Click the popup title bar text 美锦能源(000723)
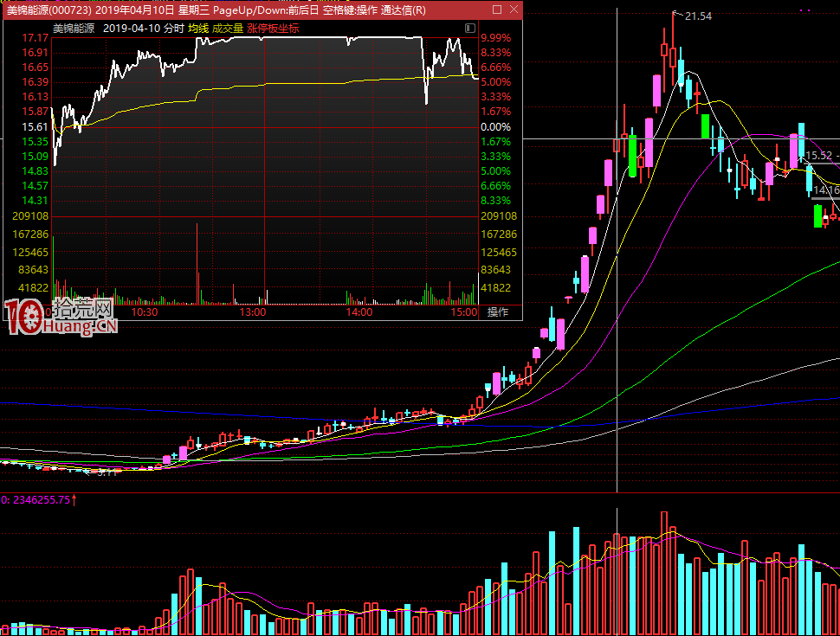The width and height of the screenshot is (840, 636). tap(48, 10)
